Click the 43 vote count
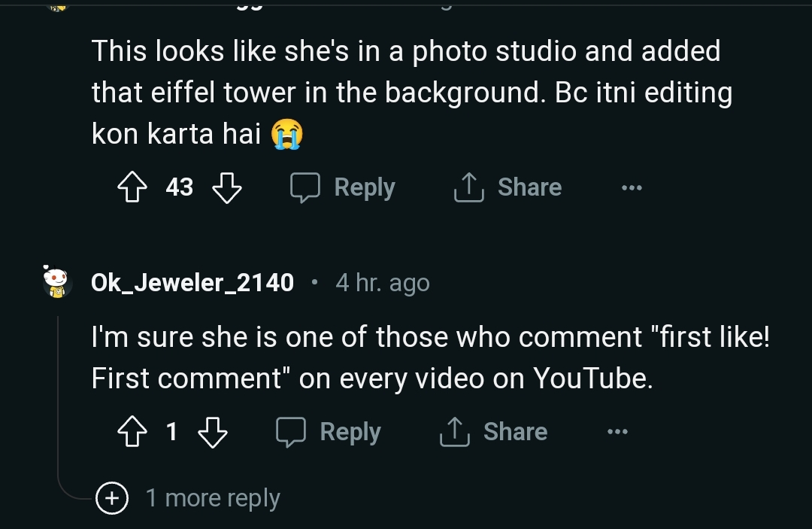The image size is (812, 529). [179, 187]
